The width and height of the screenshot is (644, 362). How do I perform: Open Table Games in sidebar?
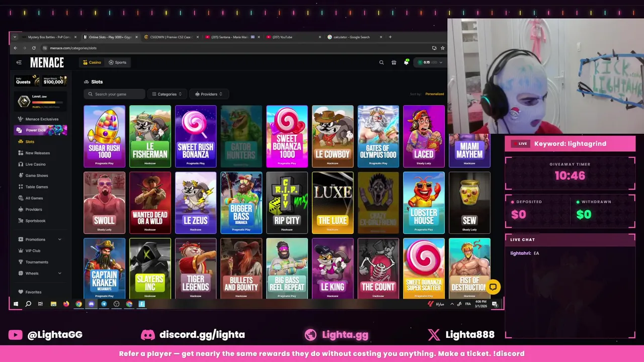tap(33, 187)
